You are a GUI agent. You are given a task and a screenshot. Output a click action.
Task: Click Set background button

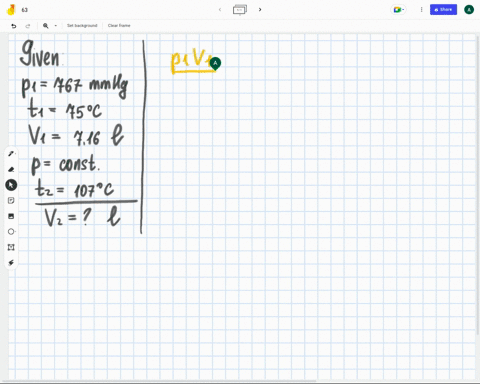[82, 25]
